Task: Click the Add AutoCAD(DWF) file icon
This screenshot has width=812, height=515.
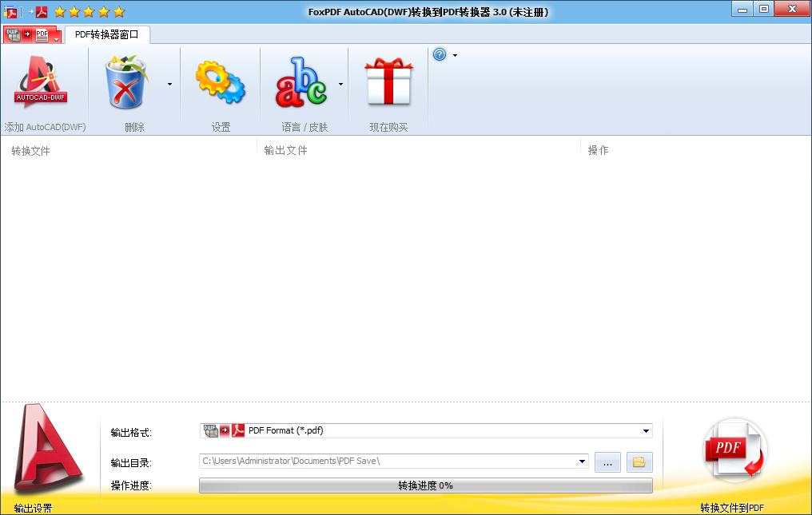Action: pos(42,82)
